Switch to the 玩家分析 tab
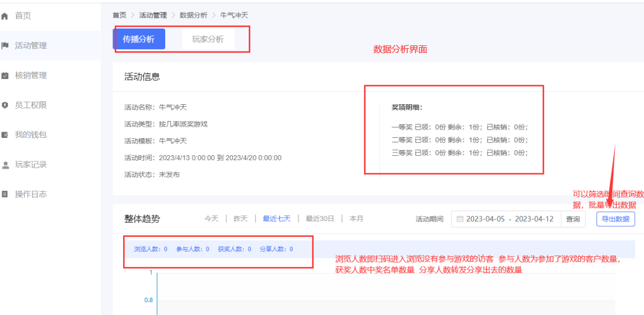644x315 pixels. point(208,39)
